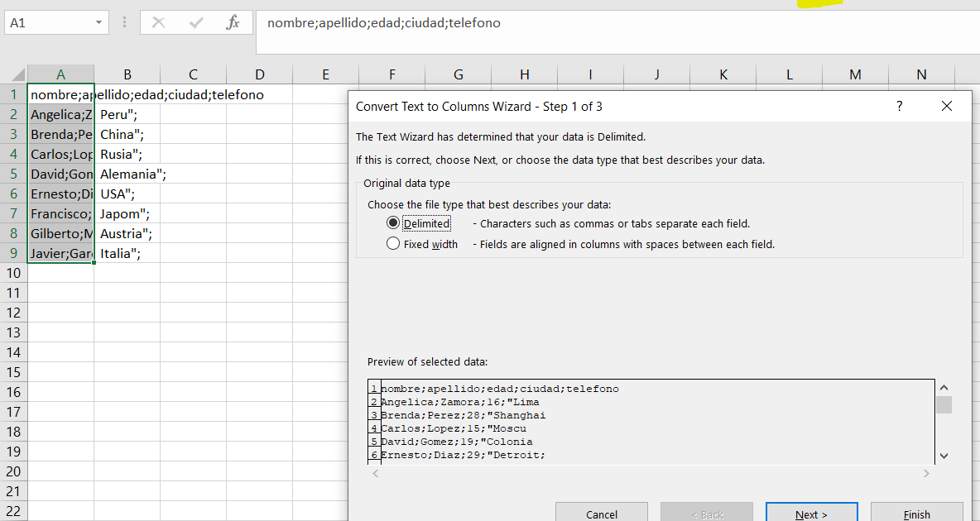This screenshot has width=980, height=521.
Task: Click the up scroll arrow in the data preview
Action: click(944, 386)
